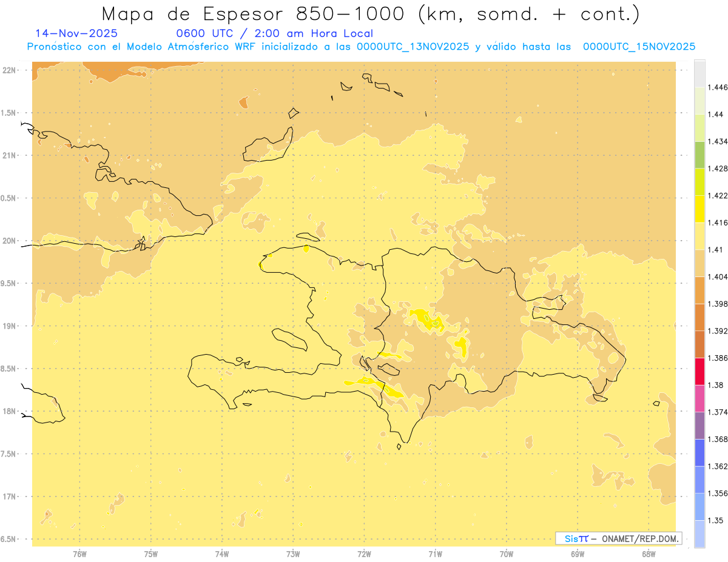Click the longitude label '72W'

click(x=364, y=554)
